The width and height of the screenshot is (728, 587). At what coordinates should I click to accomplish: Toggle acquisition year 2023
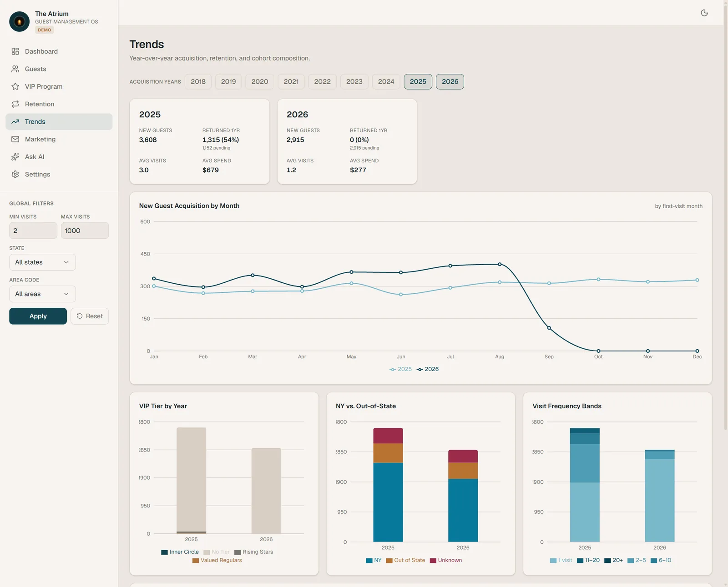354,82
